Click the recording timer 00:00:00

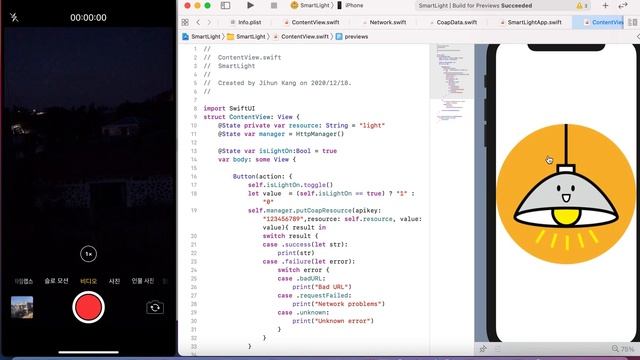tap(88, 18)
